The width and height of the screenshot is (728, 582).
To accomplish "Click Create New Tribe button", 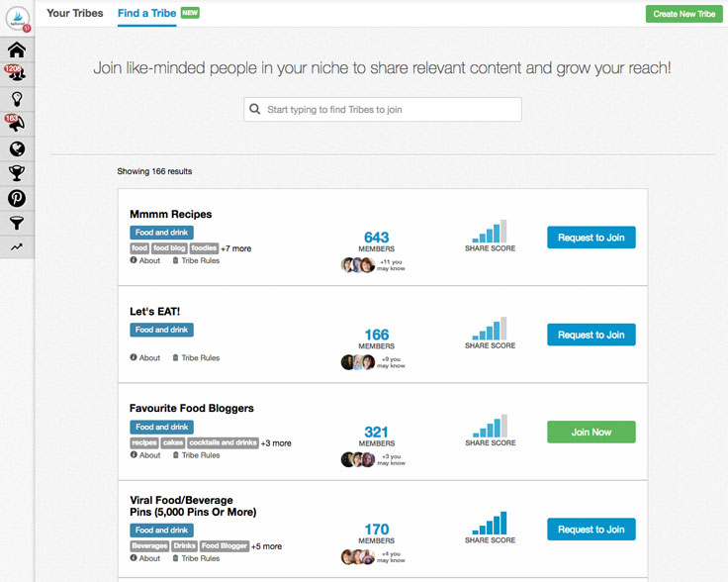I will click(683, 14).
